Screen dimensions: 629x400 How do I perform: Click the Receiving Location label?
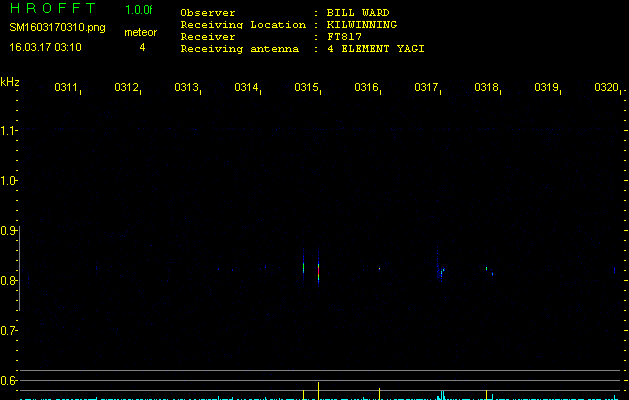click(x=243, y=25)
